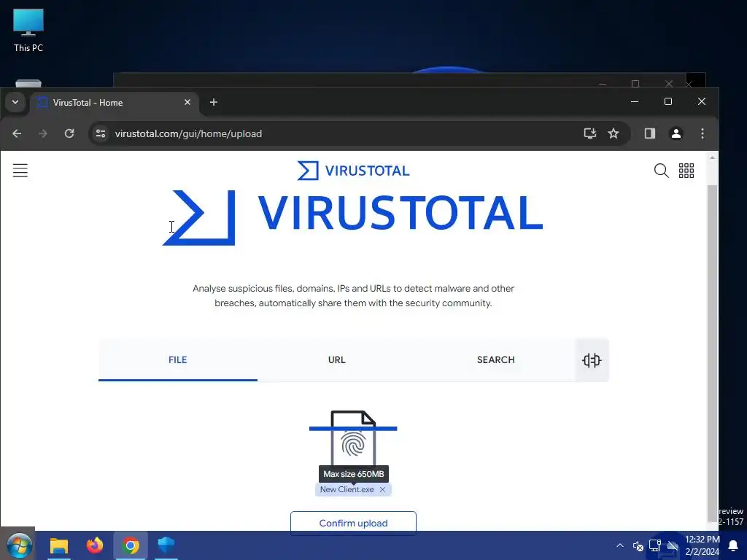Select the This PC desktop icon
The height and width of the screenshot is (560, 747).
[x=28, y=31]
